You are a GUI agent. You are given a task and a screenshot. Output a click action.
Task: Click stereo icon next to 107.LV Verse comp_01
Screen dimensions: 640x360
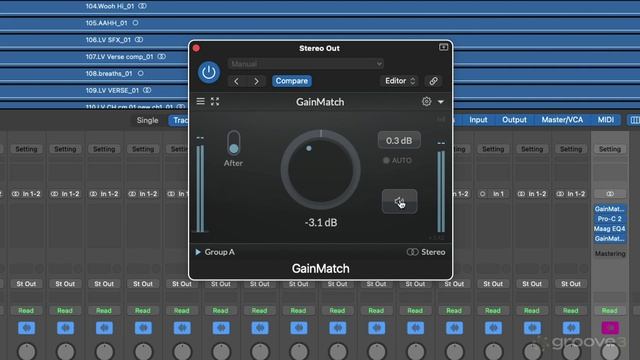pos(161,56)
